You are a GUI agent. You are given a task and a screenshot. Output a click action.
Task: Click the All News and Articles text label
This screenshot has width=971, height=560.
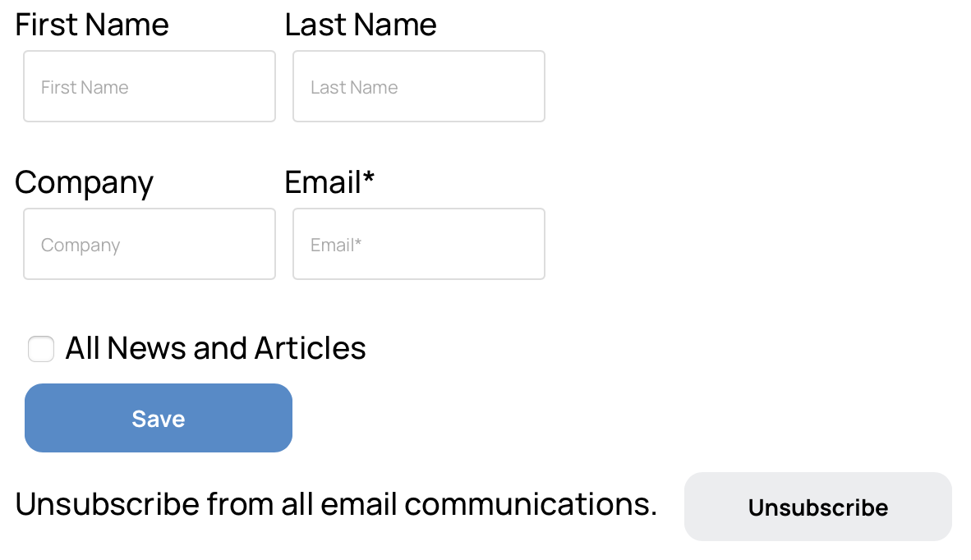tap(215, 348)
